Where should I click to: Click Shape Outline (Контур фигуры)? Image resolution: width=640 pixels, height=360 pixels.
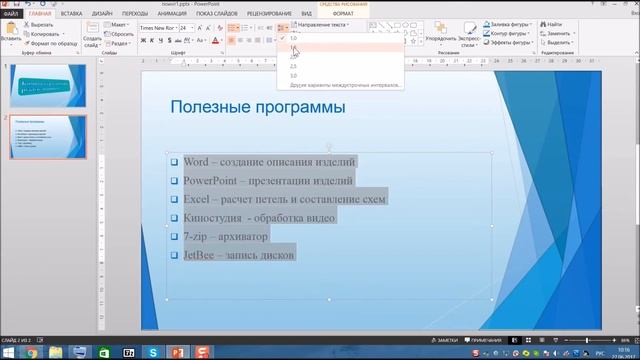pyautogui.click(x=507, y=33)
